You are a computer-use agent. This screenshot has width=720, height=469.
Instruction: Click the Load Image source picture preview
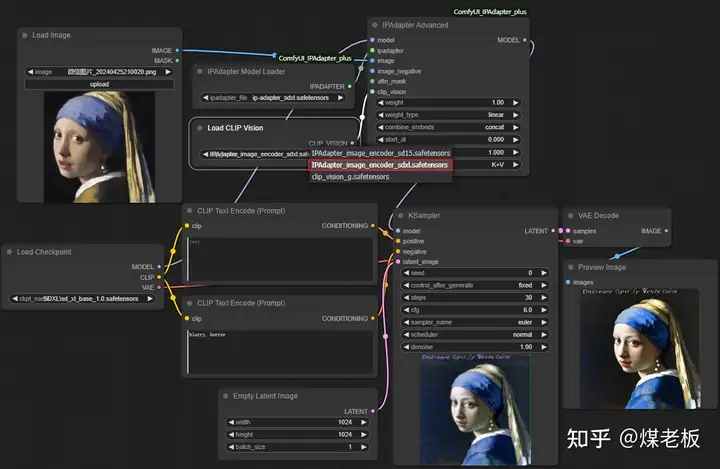99,147
